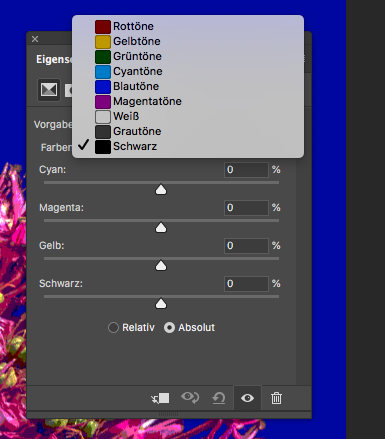Toggle layer visibility eye icon
The width and height of the screenshot is (385, 439).
[247, 398]
